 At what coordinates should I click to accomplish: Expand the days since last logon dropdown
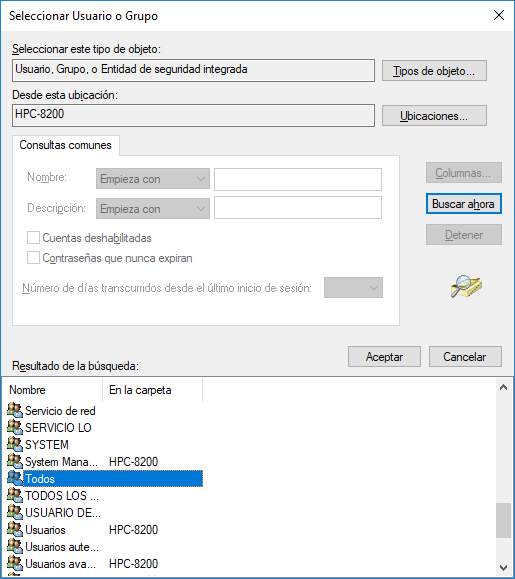(x=353, y=287)
